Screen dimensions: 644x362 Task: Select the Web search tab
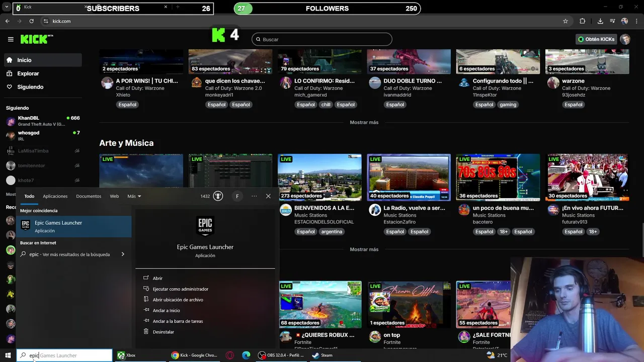tap(114, 196)
